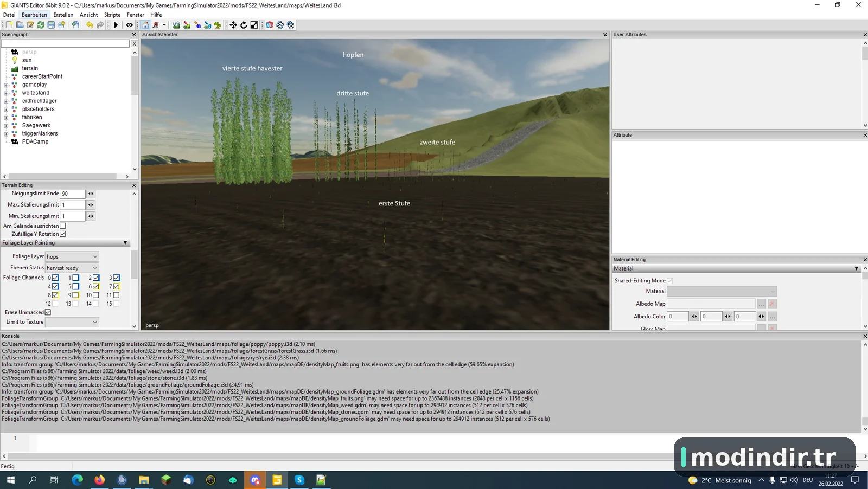Image resolution: width=868 pixels, height=489 pixels.
Task: Click the green Reload arrows icon
Action: [x=41, y=25]
